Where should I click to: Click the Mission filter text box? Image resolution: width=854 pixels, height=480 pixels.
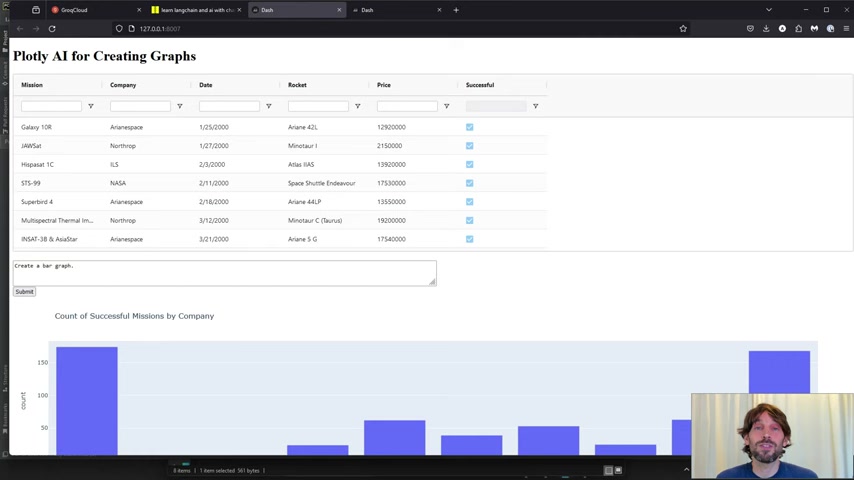click(51, 106)
